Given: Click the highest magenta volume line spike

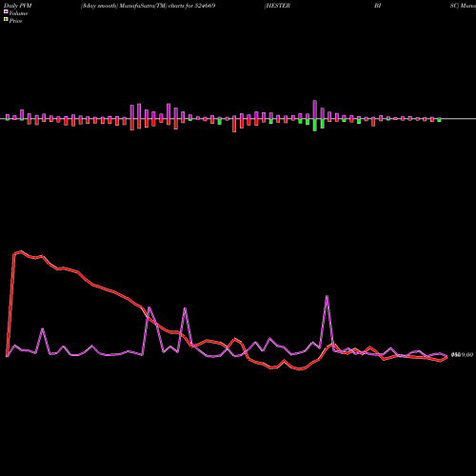Looking at the screenshot, I should point(327,296).
